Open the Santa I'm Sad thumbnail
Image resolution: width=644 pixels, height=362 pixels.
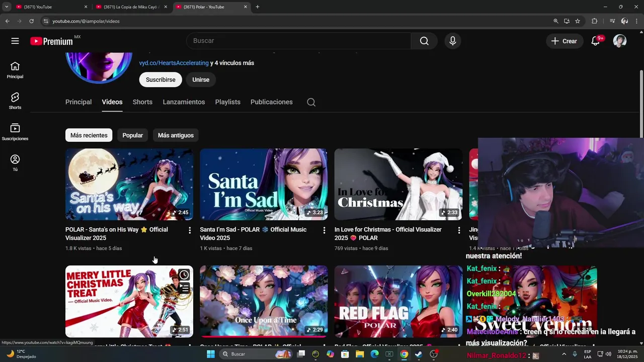click(x=264, y=184)
